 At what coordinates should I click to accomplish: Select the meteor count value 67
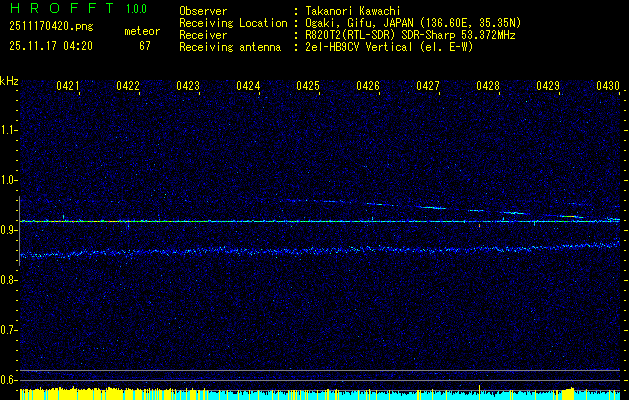pos(145,46)
